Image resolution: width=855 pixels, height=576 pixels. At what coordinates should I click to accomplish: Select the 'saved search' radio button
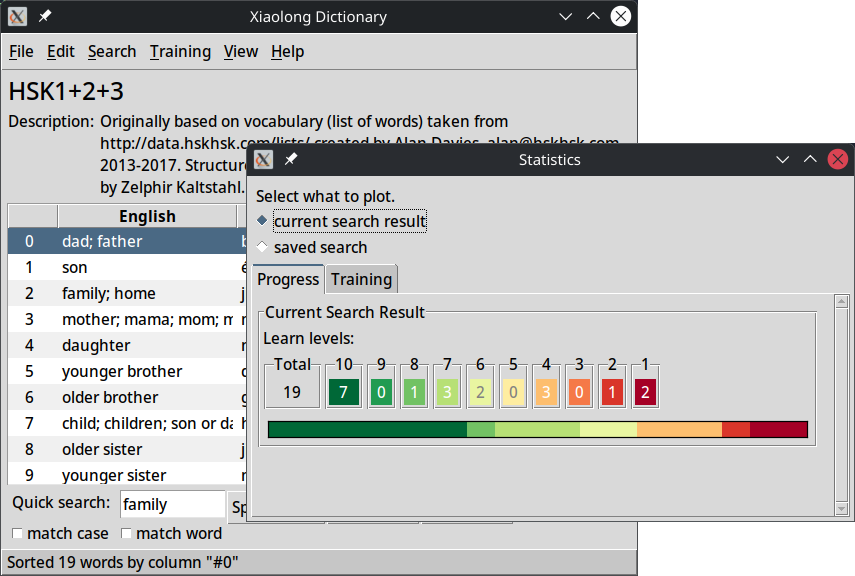coord(262,247)
